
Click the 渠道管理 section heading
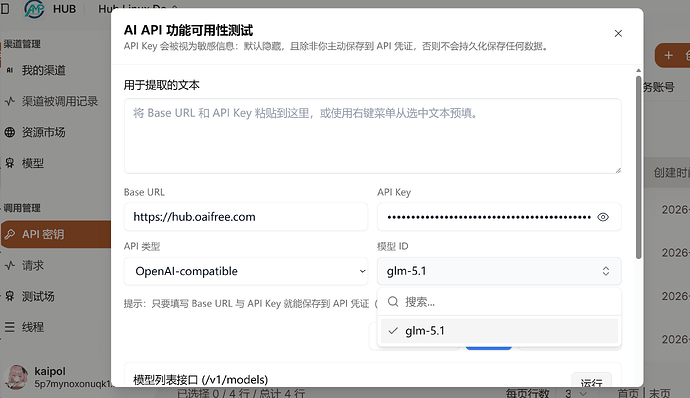pos(22,44)
